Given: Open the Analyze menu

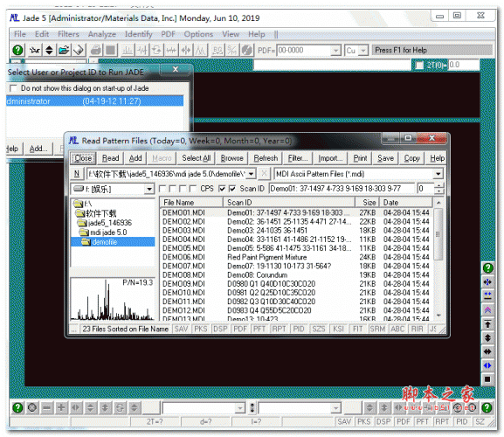Looking at the screenshot, I should (102, 34).
